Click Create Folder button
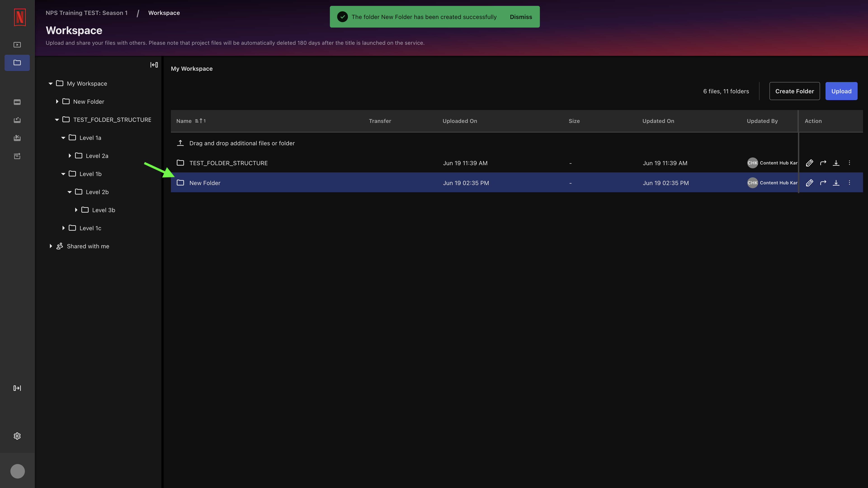The image size is (868, 488). [795, 91]
